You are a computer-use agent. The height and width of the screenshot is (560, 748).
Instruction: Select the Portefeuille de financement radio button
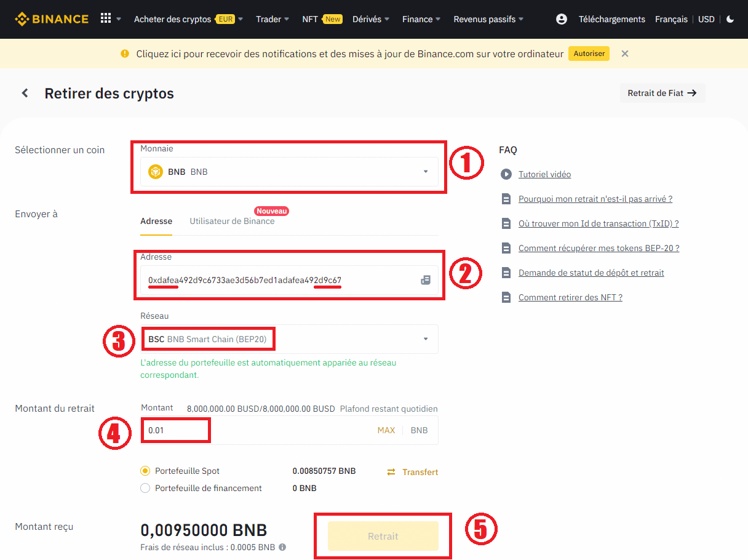click(145, 487)
